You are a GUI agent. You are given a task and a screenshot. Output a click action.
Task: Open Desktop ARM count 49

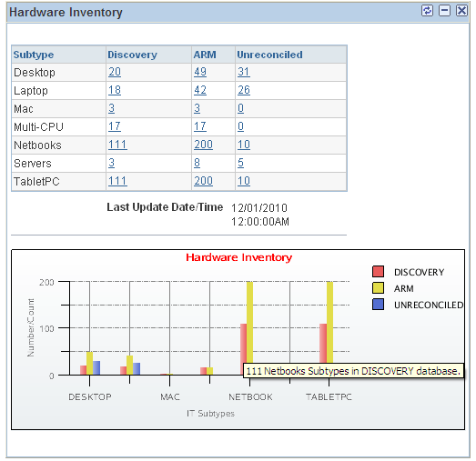pos(200,72)
